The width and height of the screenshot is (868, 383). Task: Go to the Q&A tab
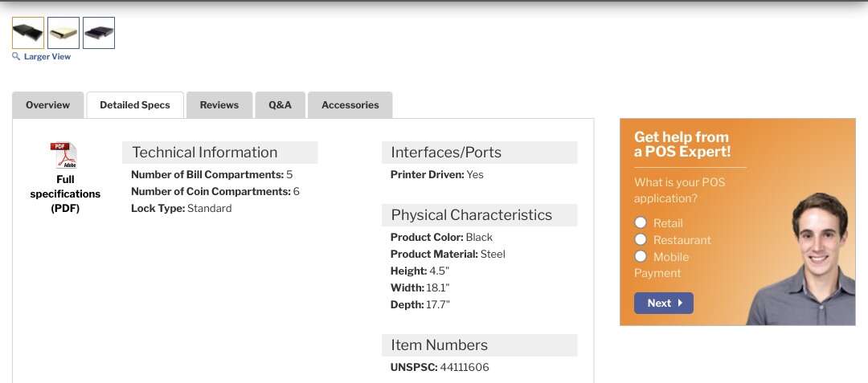click(x=280, y=105)
